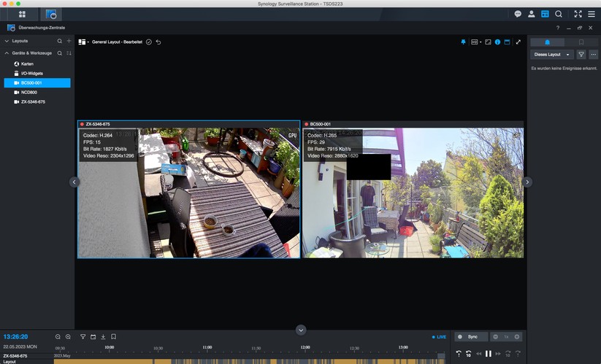Click the LIVE button on the timeline

click(439, 337)
